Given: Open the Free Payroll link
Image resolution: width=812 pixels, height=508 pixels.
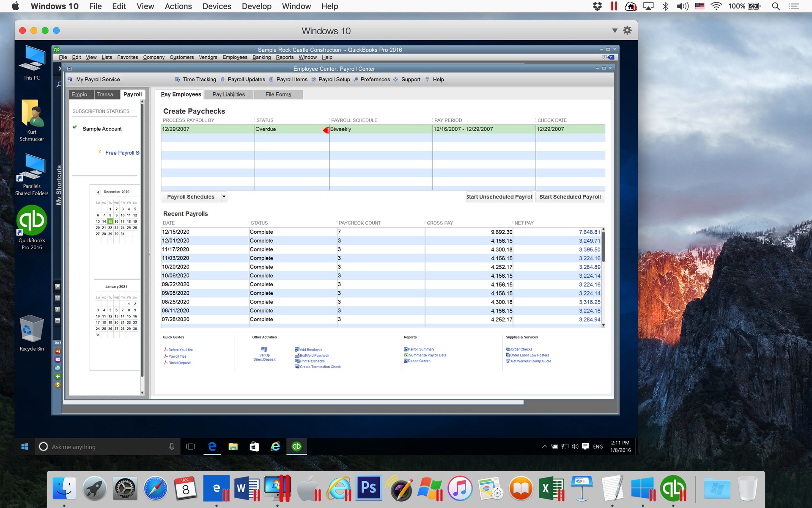Looking at the screenshot, I should (x=122, y=153).
